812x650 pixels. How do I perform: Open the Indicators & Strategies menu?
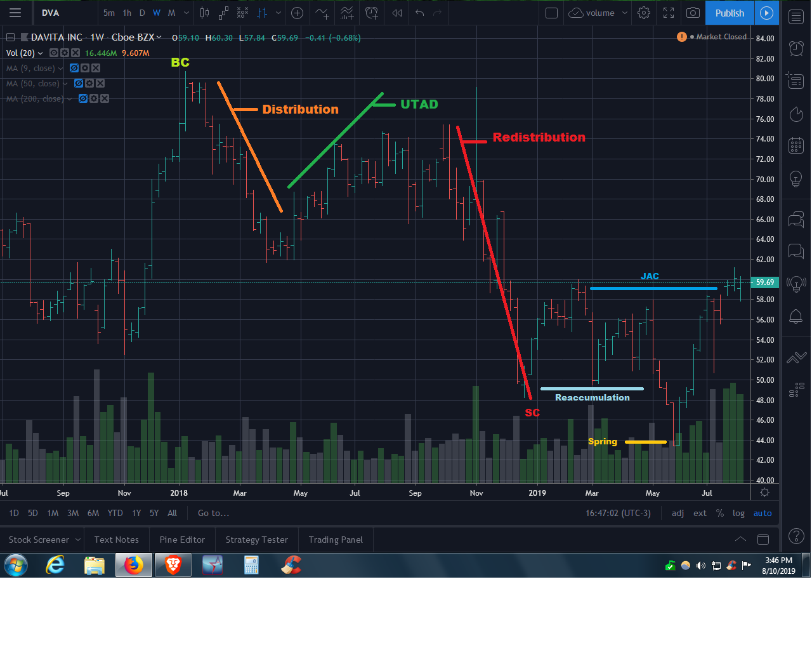coord(323,13)
